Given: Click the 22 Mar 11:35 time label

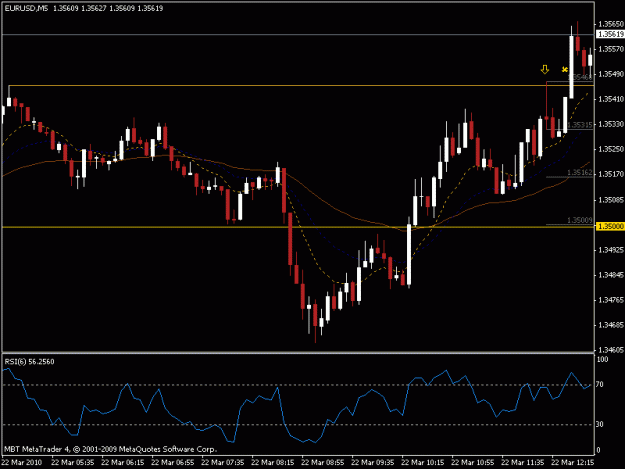Looking at the screenshot, I should pyautogui.click(x=522, y=463).
